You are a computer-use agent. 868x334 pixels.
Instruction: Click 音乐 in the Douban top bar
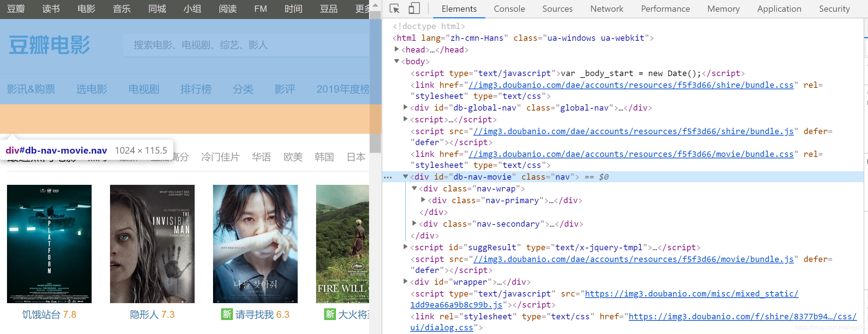tap(122, 9)
